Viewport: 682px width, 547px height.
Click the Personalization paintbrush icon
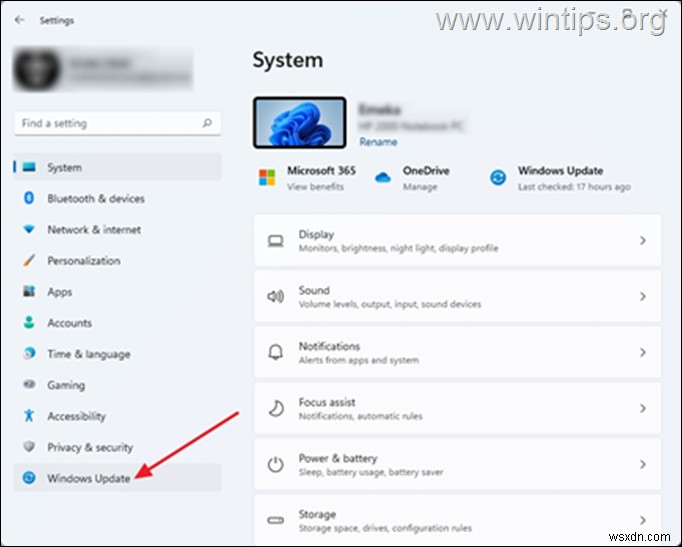pos(29,260)
